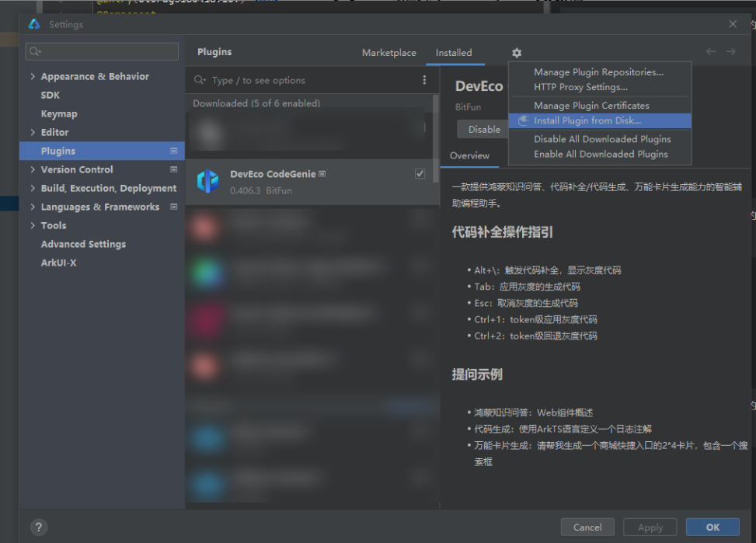
Task: Expand the Tools section in the sidebar
Action: point(33,225)
